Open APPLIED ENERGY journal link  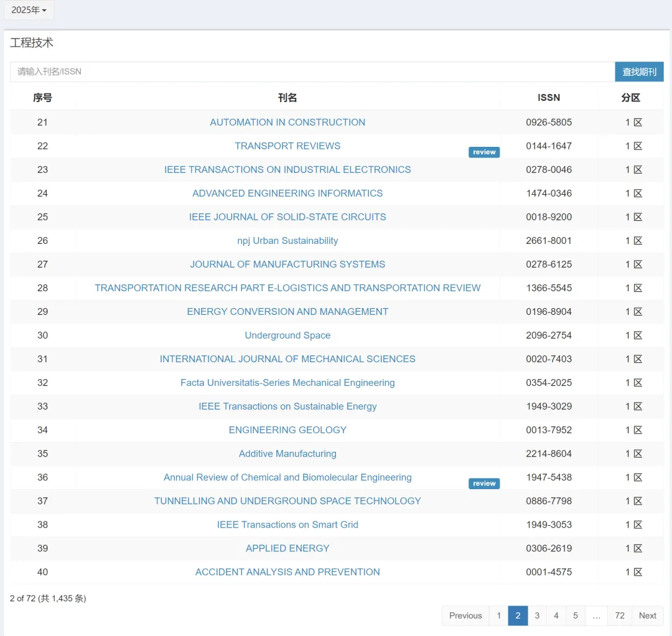coord(287,548)
